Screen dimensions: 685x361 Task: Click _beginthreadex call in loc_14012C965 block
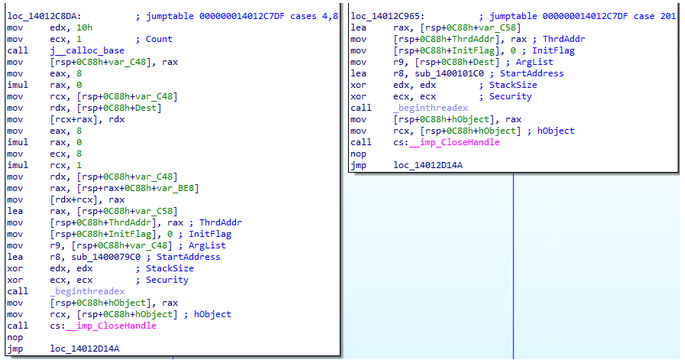431,108
